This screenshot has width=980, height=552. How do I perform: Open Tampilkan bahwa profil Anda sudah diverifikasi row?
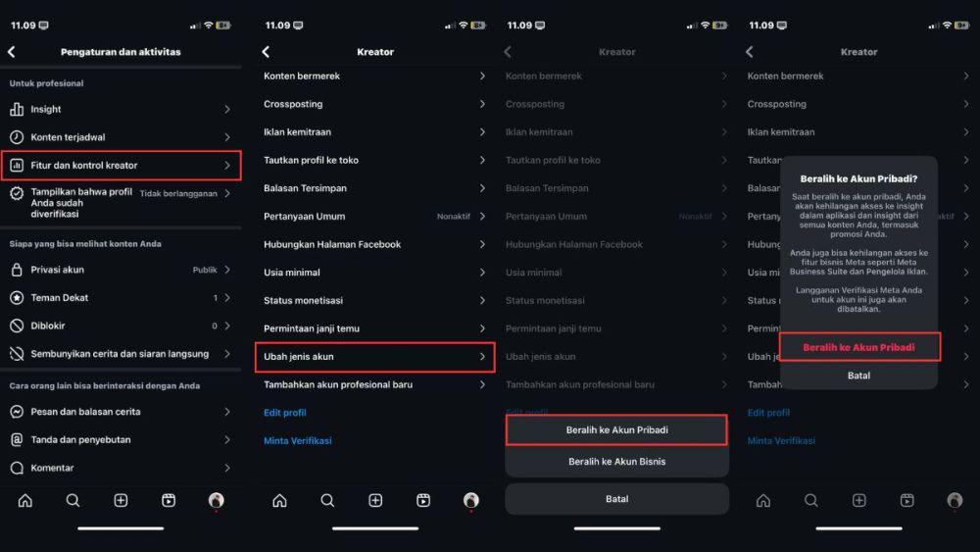(x=122, y=203)
